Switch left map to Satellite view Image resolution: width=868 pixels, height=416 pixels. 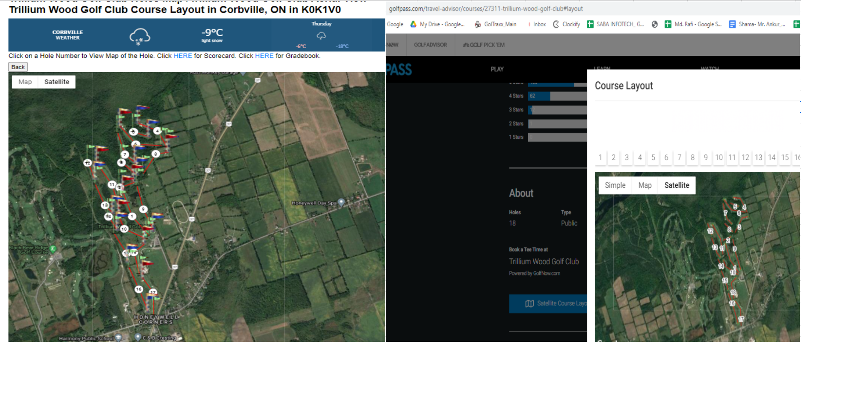(x=57, y=82)
